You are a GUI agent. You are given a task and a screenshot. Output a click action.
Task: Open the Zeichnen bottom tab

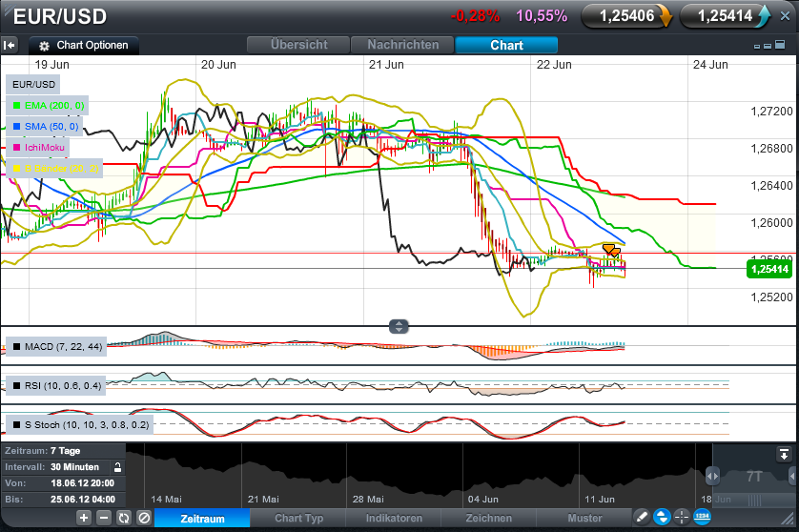point(489,519)
